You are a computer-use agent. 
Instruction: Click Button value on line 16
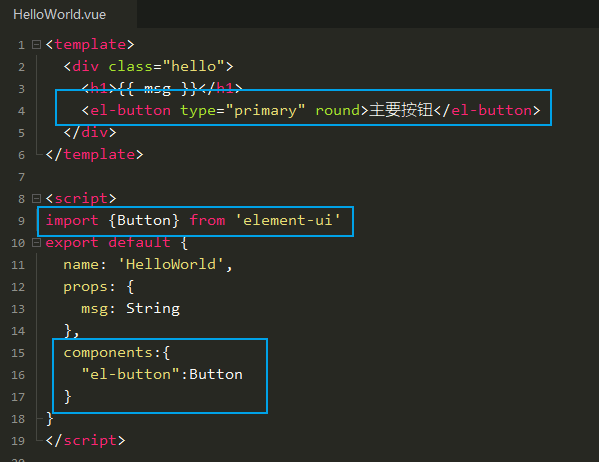point(216,374)
